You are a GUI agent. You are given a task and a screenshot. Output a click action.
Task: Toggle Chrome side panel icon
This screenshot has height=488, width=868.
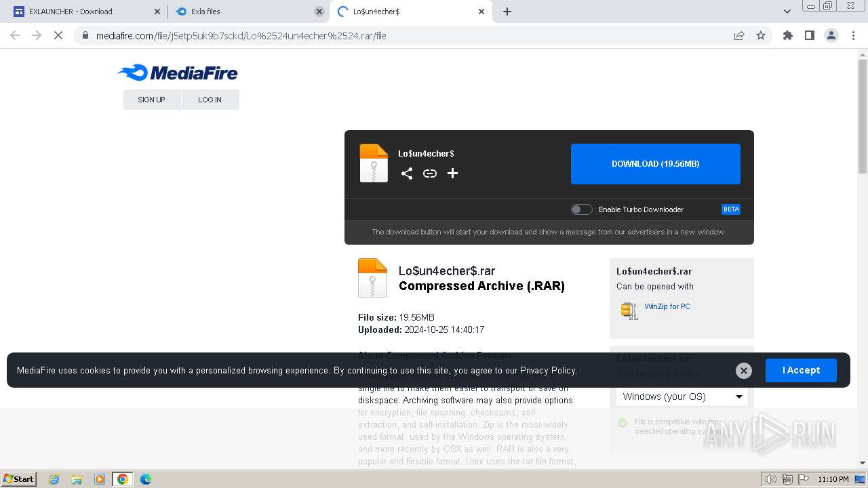pyautogui.click(x=810, y=35)
